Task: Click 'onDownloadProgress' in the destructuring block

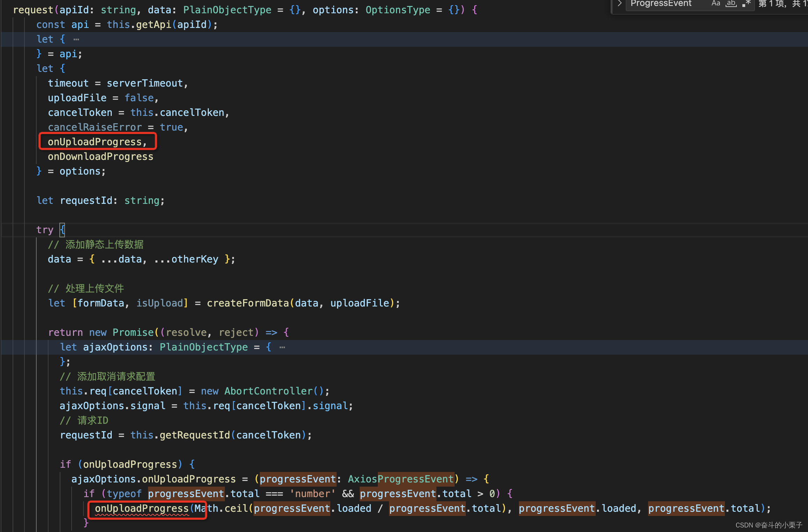Action: tap(101, 157)
